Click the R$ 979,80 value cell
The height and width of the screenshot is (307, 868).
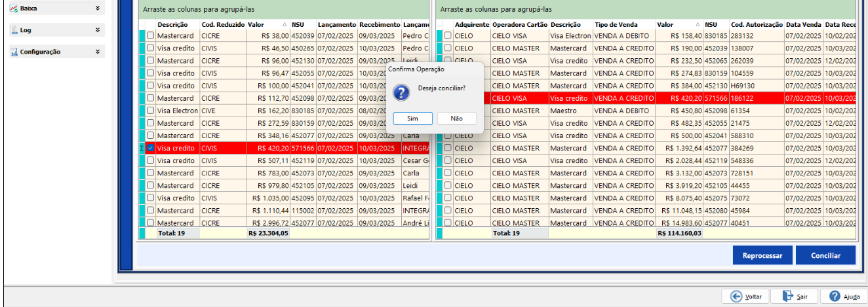tap(268, 186)
